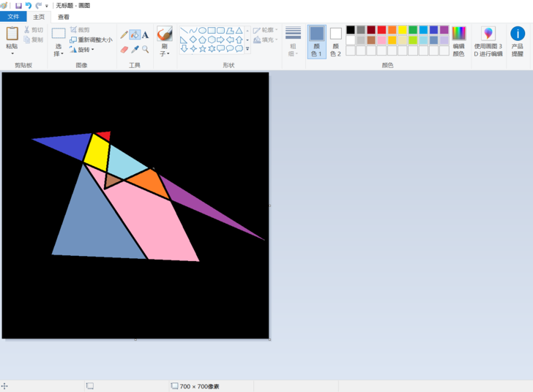Viewport: 533px width, 392px height.
Task: Open the File menu tab
Action: coord(13,16)
